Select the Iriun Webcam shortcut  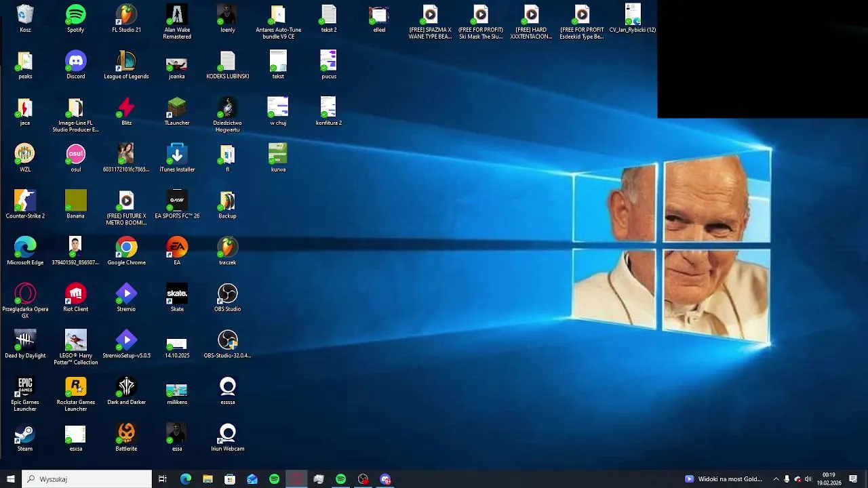227,437
